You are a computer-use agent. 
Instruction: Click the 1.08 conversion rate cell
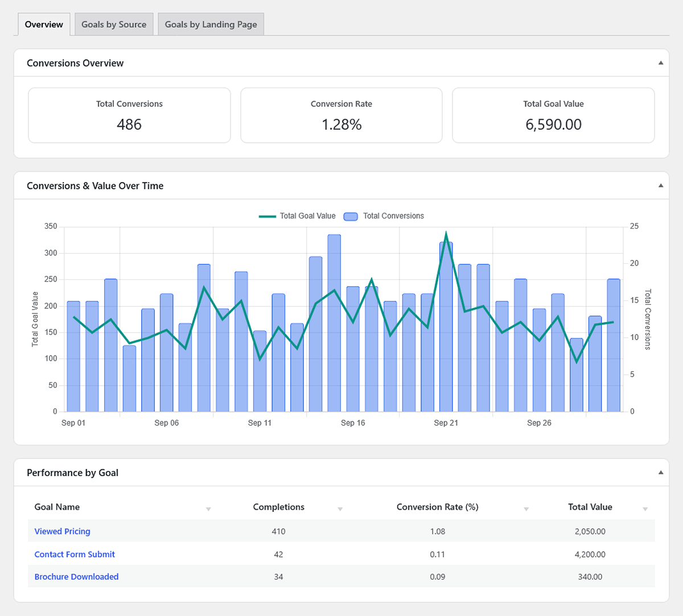coord(437,531)
